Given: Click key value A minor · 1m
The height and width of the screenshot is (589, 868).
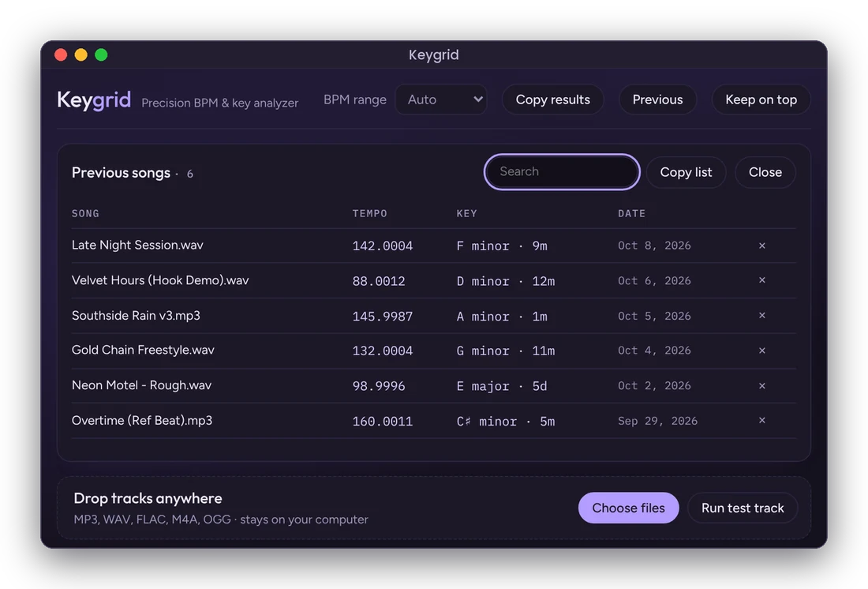Looking at the screenshot, I should tap(502, 317).
